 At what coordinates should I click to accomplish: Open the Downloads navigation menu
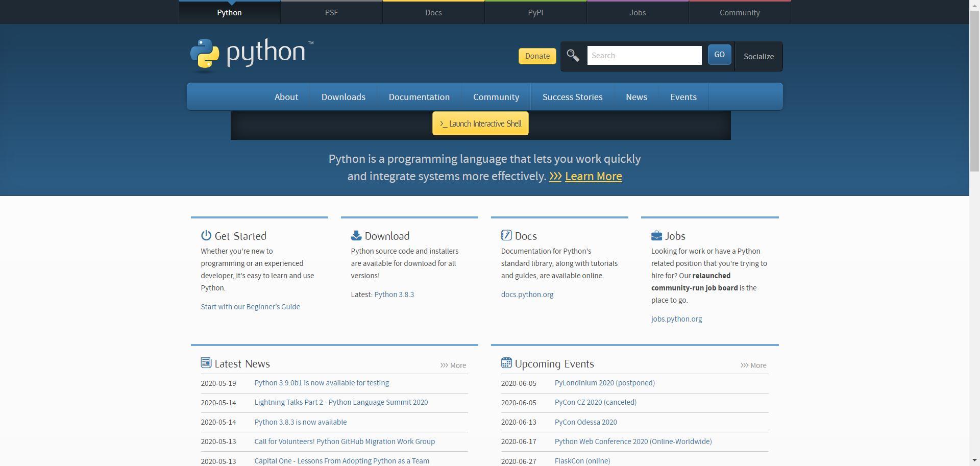pos(343,96)
